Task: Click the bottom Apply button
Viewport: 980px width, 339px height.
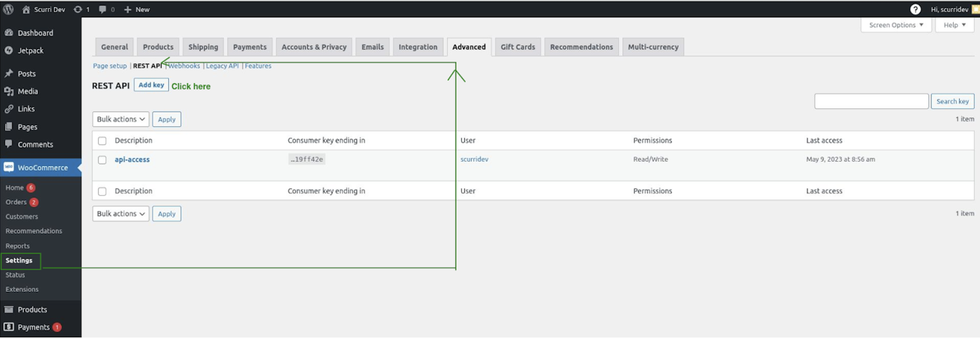Action: coord(167,214)
